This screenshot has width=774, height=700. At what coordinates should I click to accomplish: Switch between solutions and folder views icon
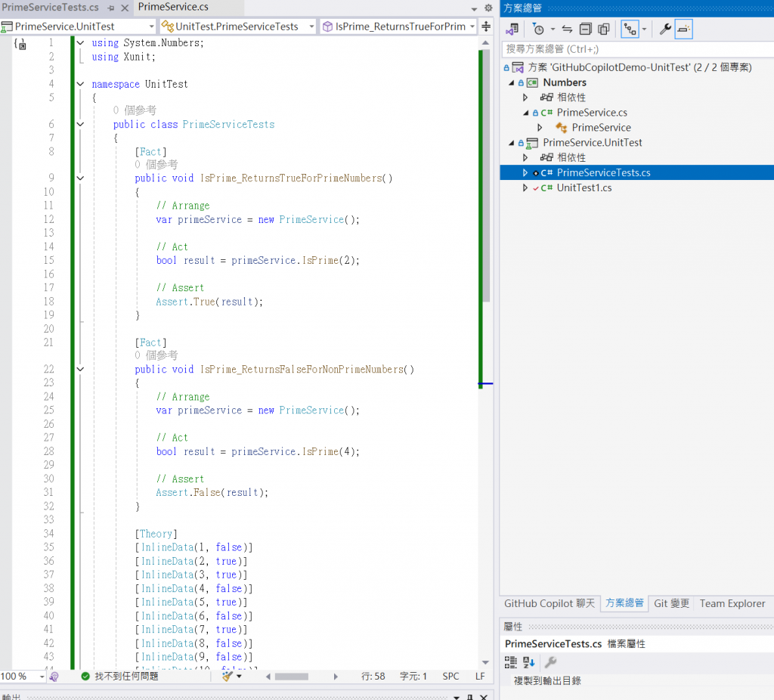(x=512, y=29)
